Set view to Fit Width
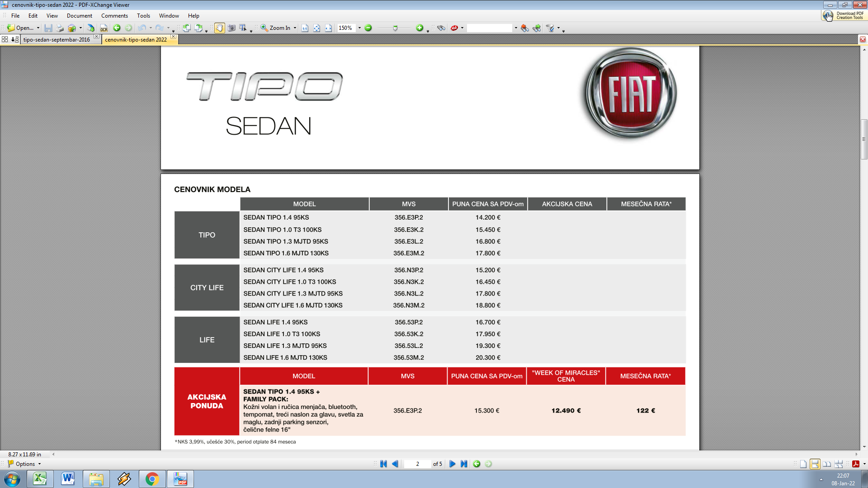868x488 pixels. click(x=328, y=28)
